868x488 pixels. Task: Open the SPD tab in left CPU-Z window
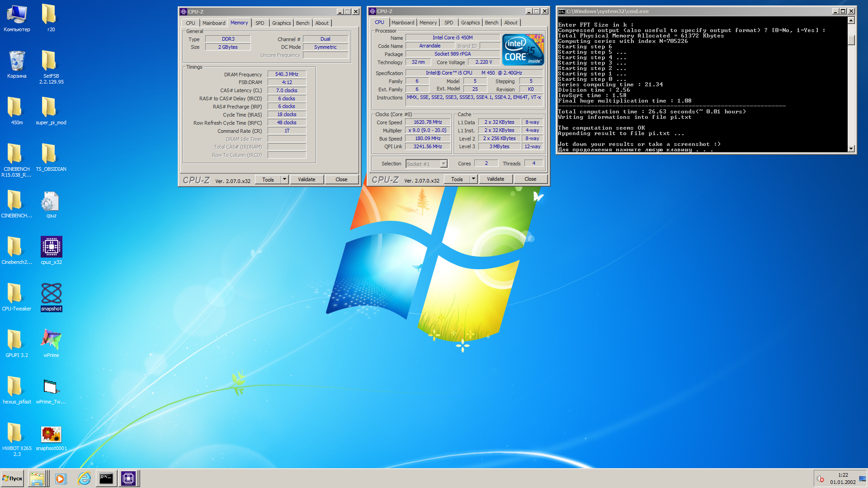click(259, 23)
